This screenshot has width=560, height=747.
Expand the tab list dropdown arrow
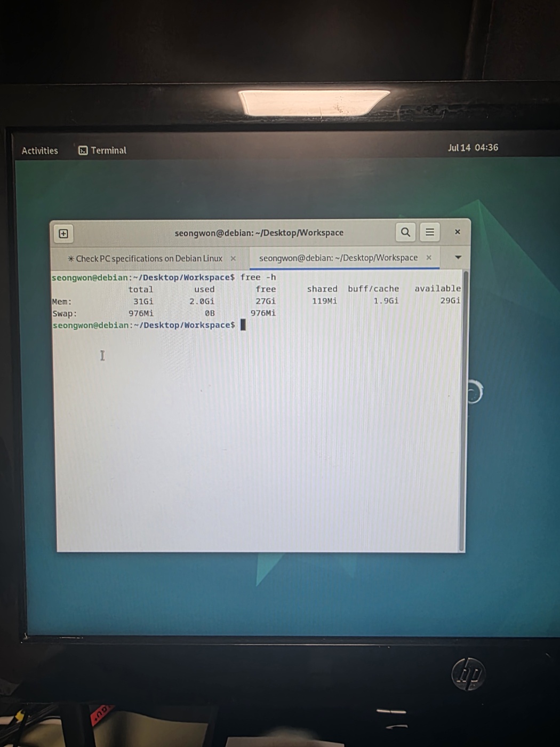[x=458, y=257]
